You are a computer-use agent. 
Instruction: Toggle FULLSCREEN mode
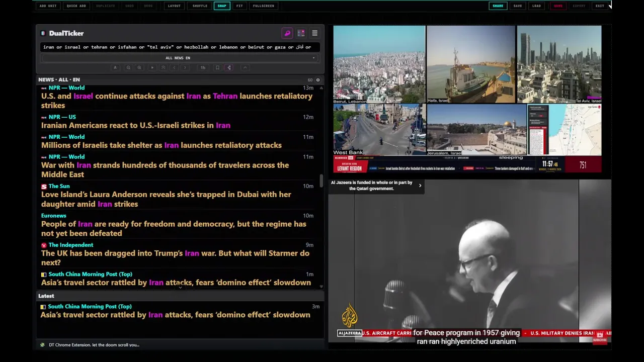coord(264,6)
